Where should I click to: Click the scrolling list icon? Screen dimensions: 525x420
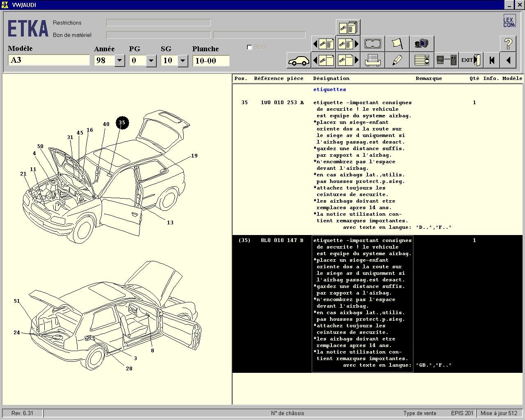422,61
